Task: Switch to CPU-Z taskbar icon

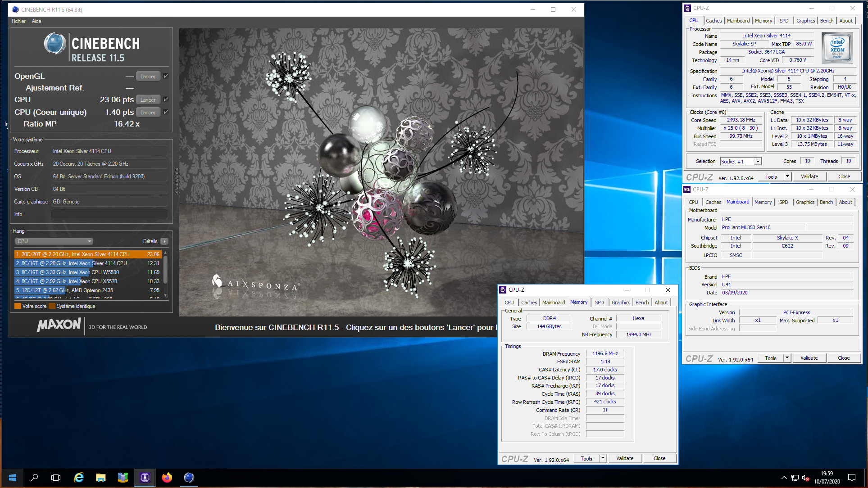Action: tap(145, 478)
